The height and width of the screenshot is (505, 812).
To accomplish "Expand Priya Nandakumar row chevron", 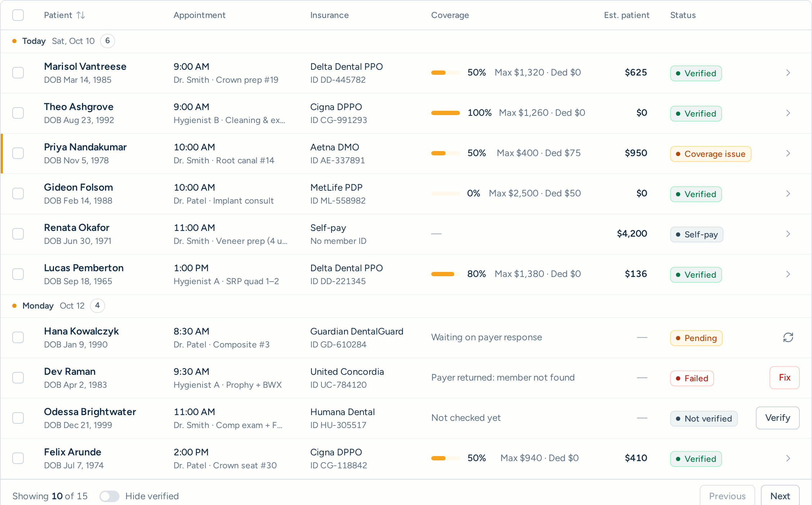I will 788,153.
